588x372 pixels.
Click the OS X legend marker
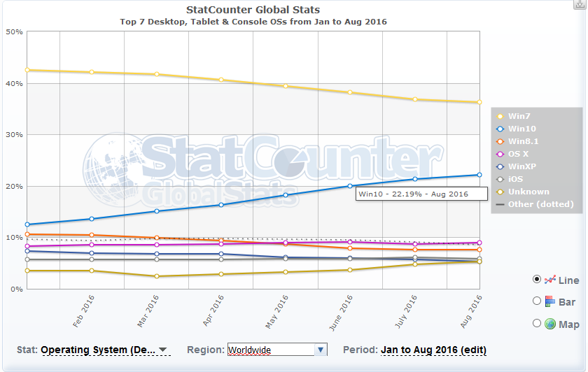(500, 154)
